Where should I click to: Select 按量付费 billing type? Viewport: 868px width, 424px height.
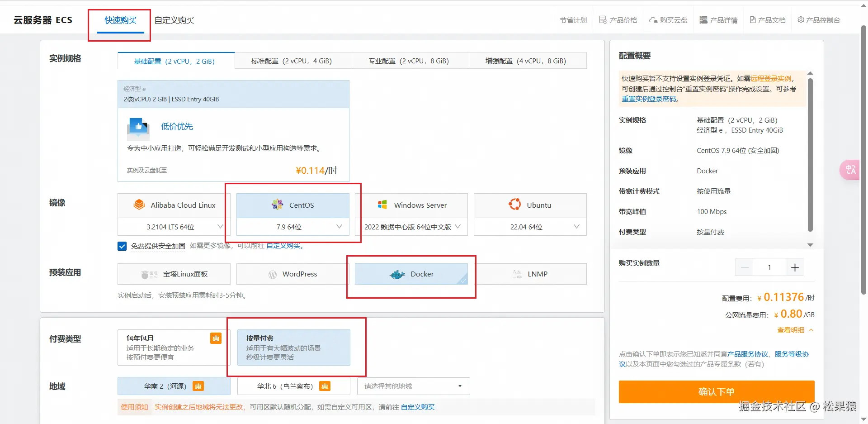pyautogui.click(x=294, y=348)
